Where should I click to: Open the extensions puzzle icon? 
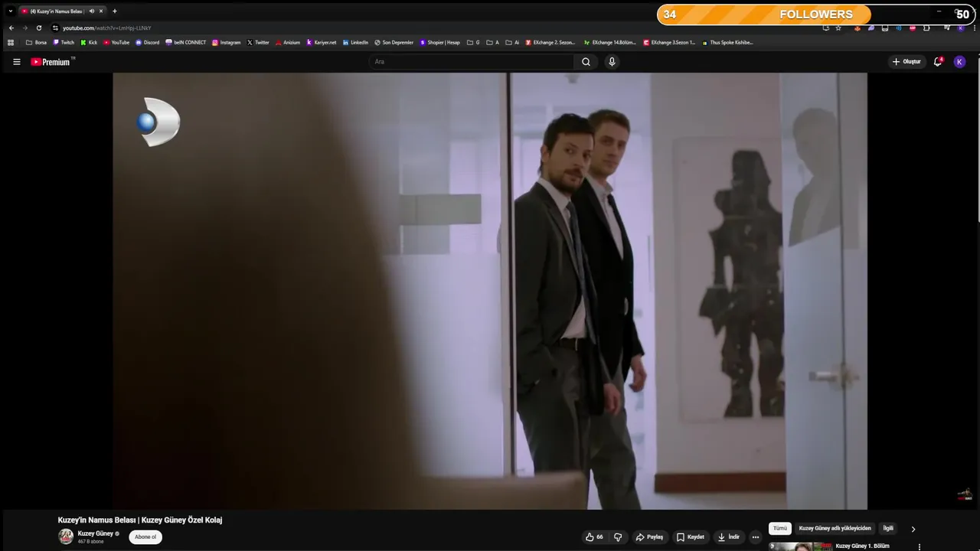[926, 28]
